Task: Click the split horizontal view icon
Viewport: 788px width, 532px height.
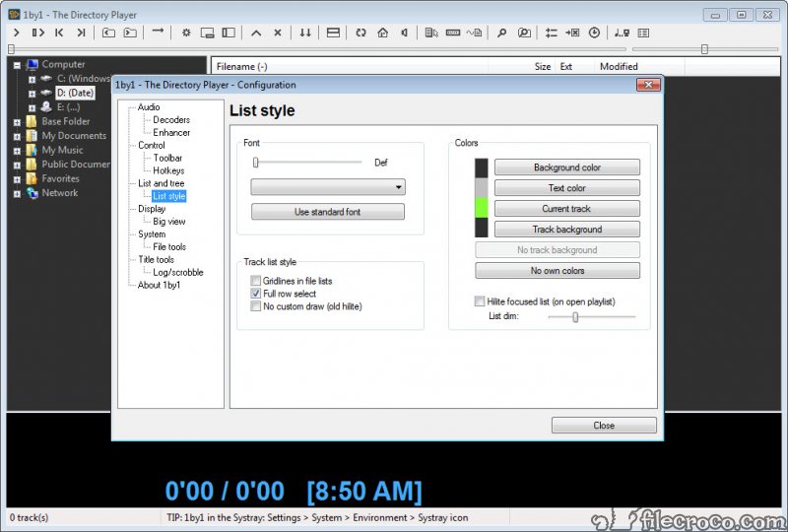Action: pos(333,33)
